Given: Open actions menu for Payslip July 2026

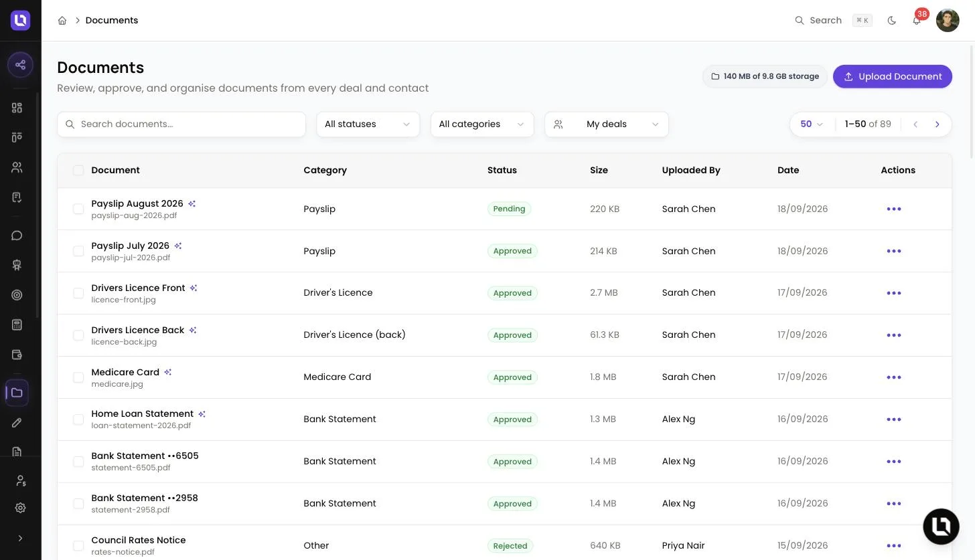Looking at the screenshot, I should 894,251.
